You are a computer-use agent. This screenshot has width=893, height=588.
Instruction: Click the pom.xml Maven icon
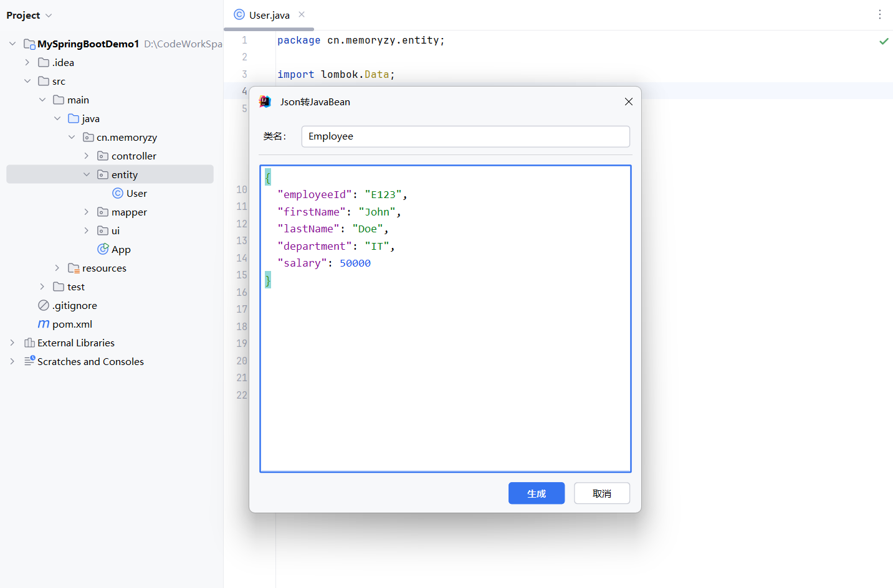tap(43, 324)
